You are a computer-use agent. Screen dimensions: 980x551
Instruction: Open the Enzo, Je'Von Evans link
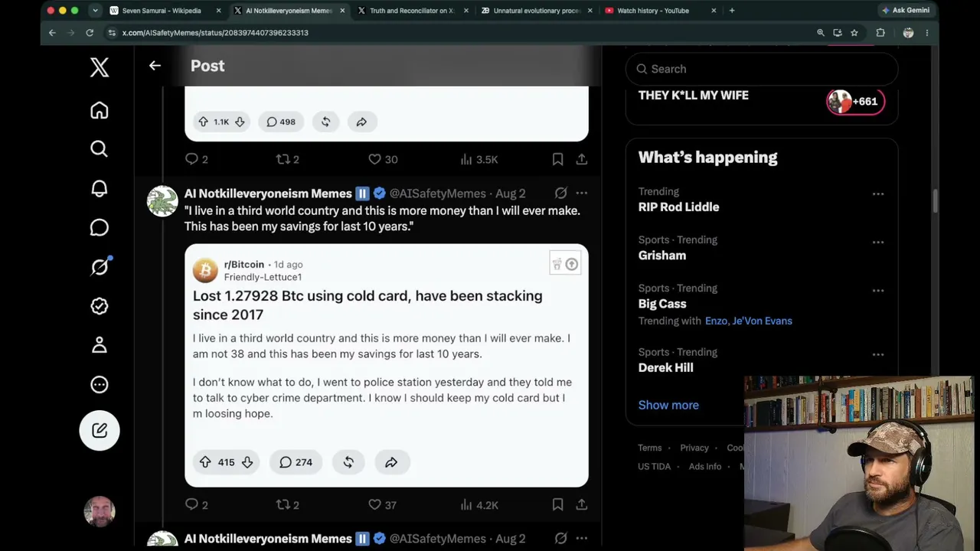pyautogui.click(x=749, y=321)
